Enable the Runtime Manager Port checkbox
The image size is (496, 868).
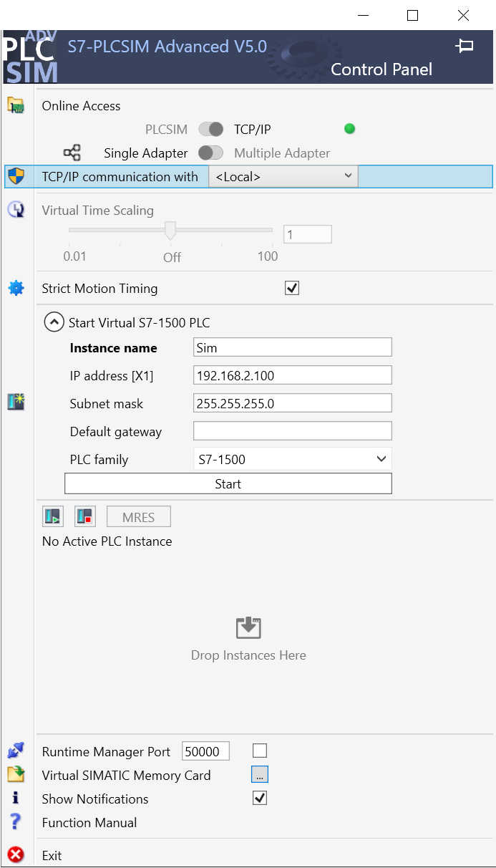coord(260,751)
